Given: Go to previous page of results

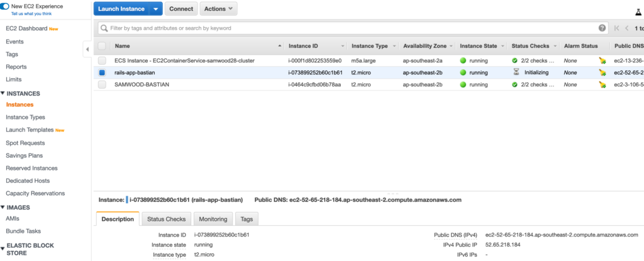Looking at the screenshot, I should (x=627, y=28).
